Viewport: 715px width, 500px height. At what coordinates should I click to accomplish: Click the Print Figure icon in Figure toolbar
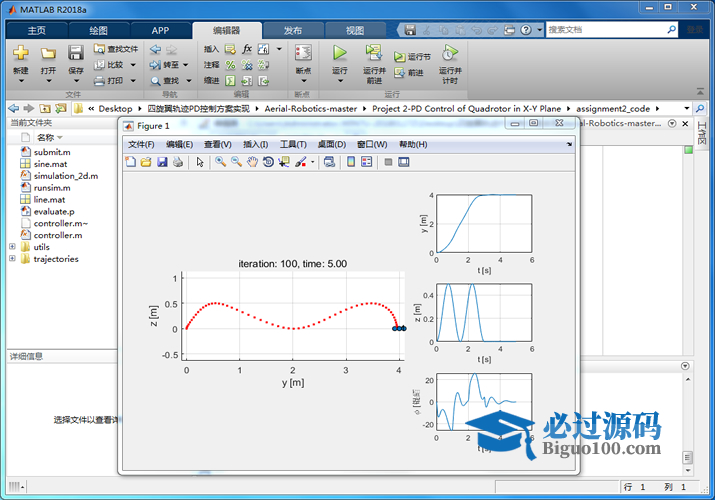pyautogui.click(x=177, y=162)
